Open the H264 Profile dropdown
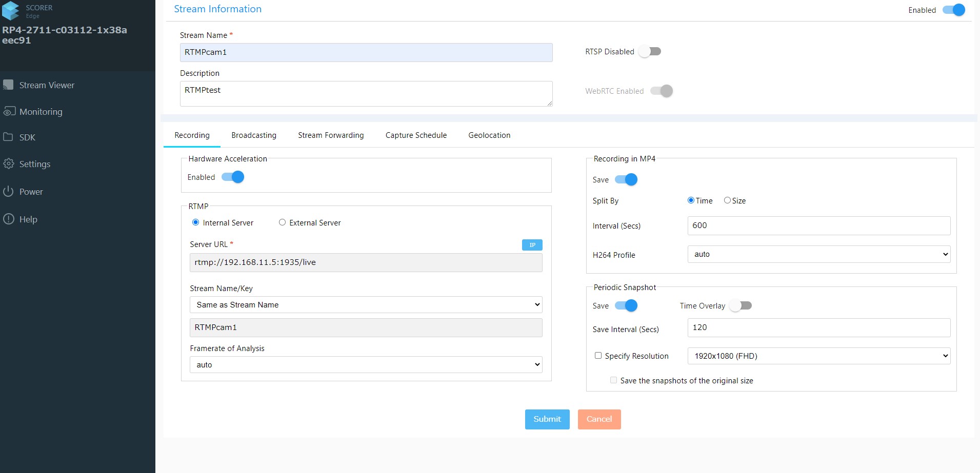Viewport: 980px width, 473px height. 818,254
